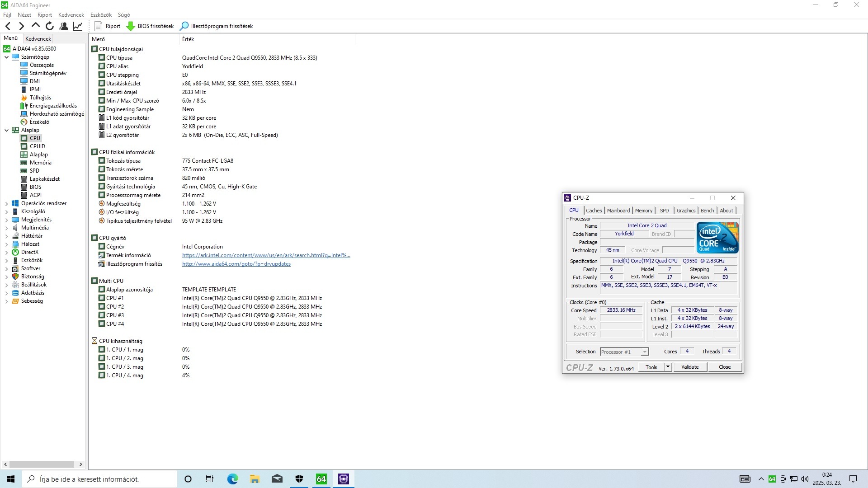868x488 pixels.
Task: Open the user/favorites icon in toolbar
Action: pyautogui.click(x=64, y=26)
